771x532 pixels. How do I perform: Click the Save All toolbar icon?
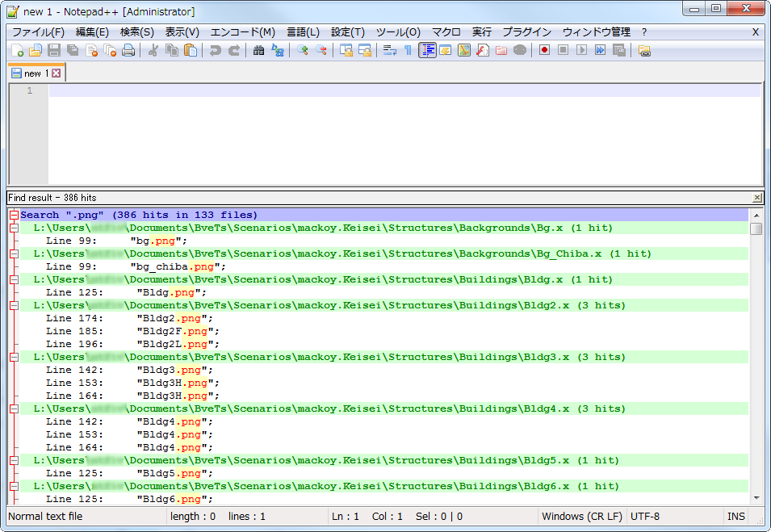[x=73, y=50]
